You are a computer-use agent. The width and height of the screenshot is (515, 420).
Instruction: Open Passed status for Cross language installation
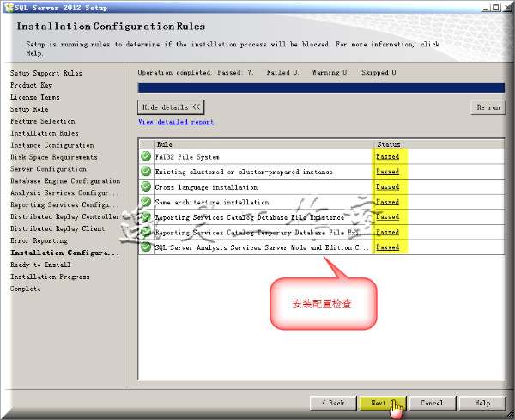pyautogui.click(x=388, y=186)
